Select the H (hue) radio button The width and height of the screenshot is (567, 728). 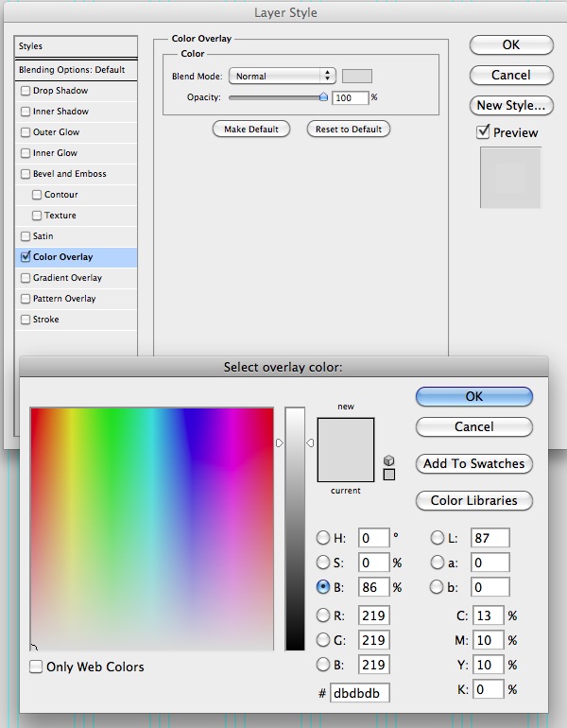point(323,538)
